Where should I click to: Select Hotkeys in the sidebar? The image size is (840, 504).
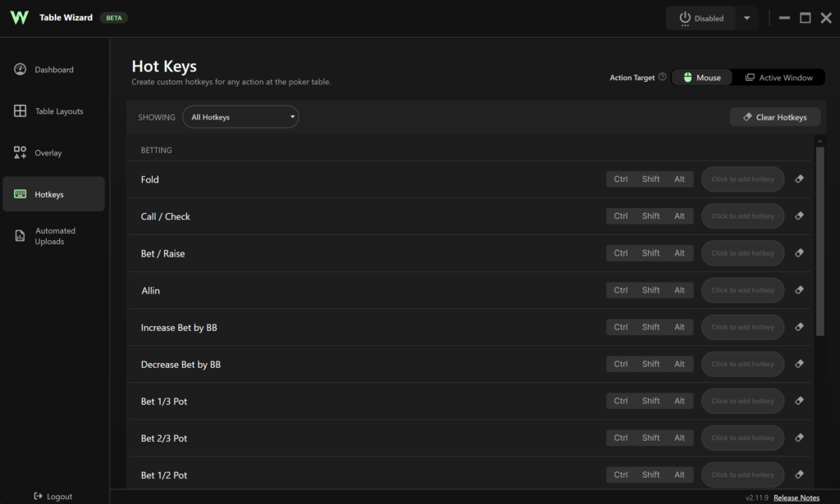click(x=53, y=194)
